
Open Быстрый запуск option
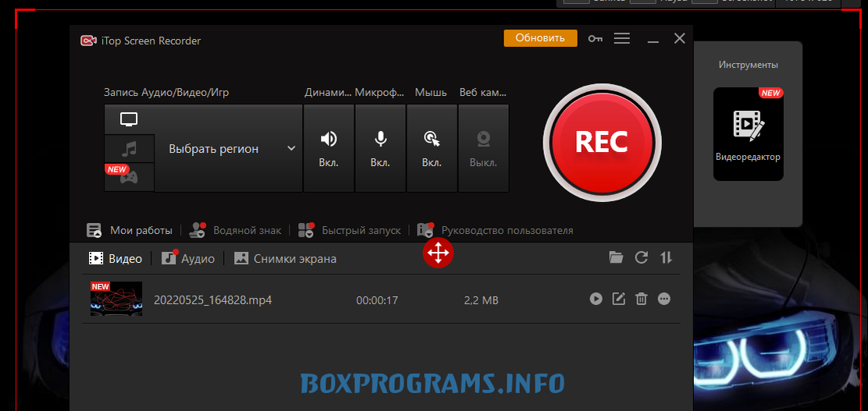click(x=349, y=230)
